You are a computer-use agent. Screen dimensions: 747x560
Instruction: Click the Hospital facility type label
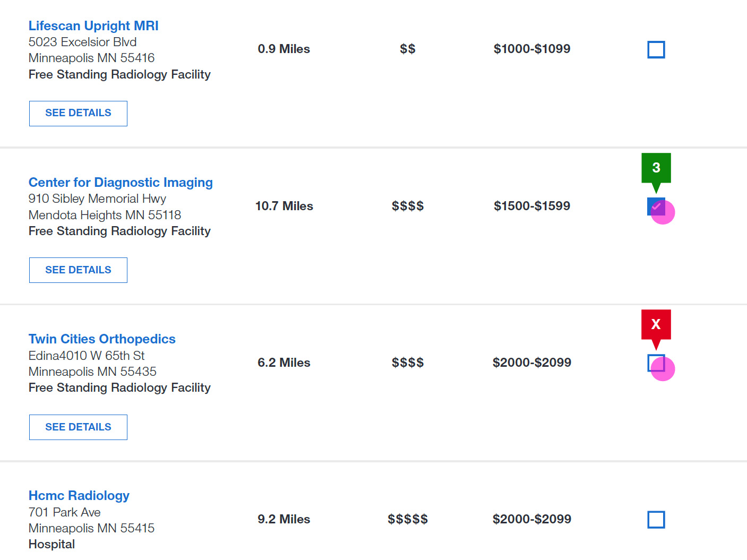(x=51, y=544)
